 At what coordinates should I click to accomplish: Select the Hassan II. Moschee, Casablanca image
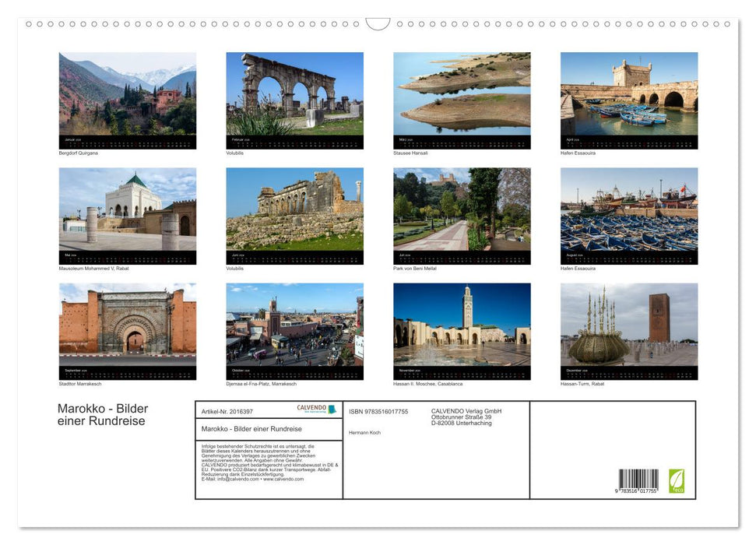click(x=461, y=330)
